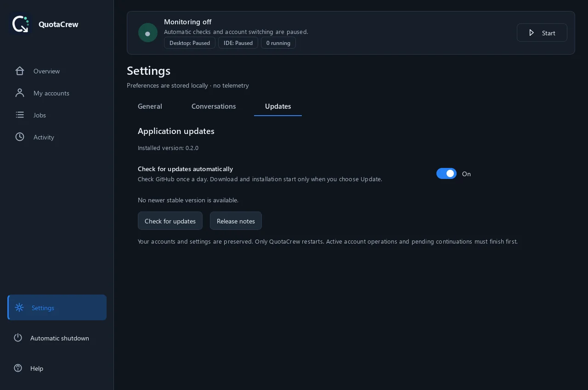The width and height of the screenshot is (588, 390).
Task: Click the Overview home icon
Action: click(x=20, y=71)
